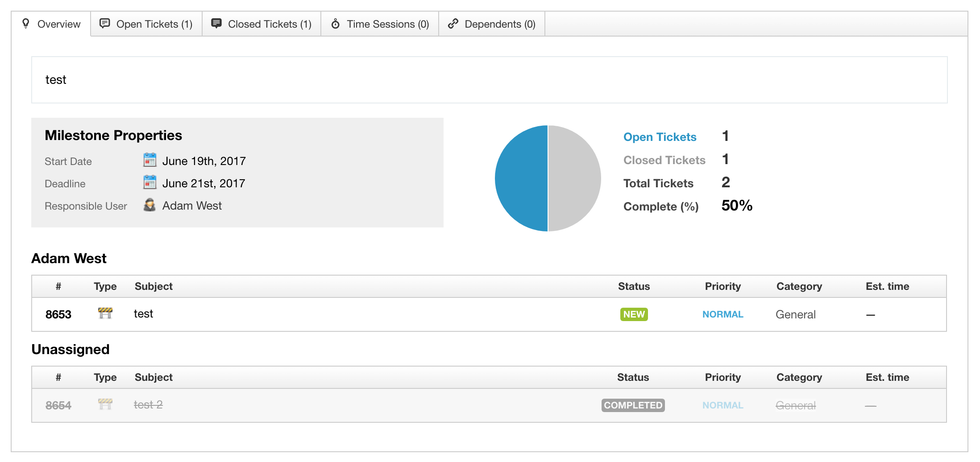This screenshot has height=462, width=980.
Task: Click NORMAL priority for ticket 8654
Action: [x=723, y=405]
